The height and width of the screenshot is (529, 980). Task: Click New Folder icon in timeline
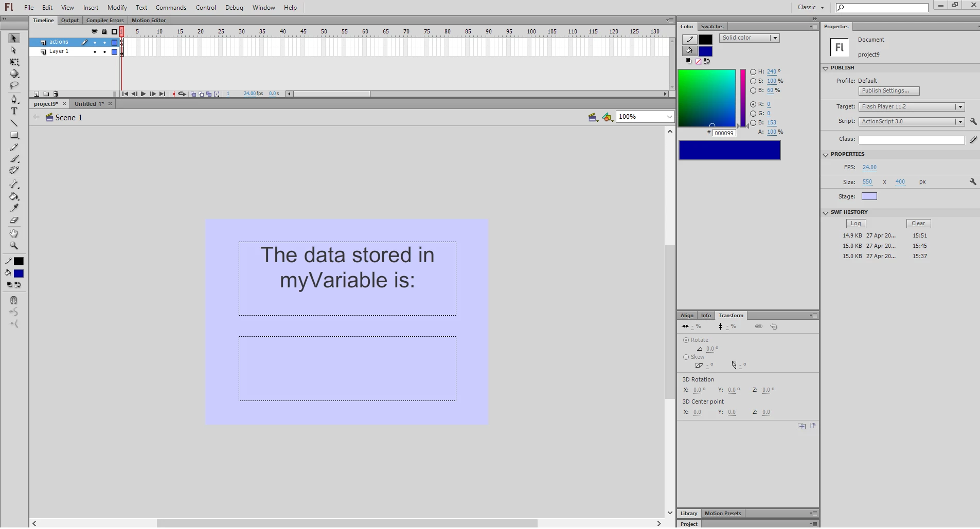[46, 94]
